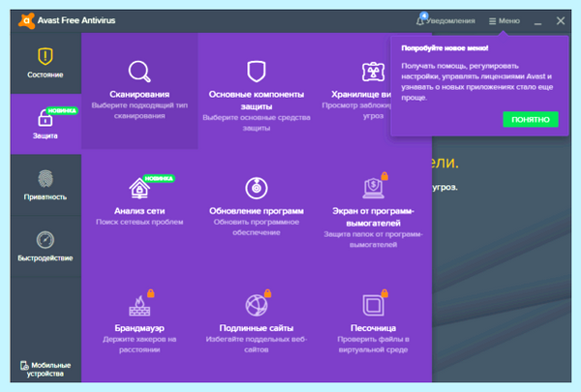The image size is (581, 392).
Task: Click the НОВИНКА badge on Защита
Action: tap(62, 110)
